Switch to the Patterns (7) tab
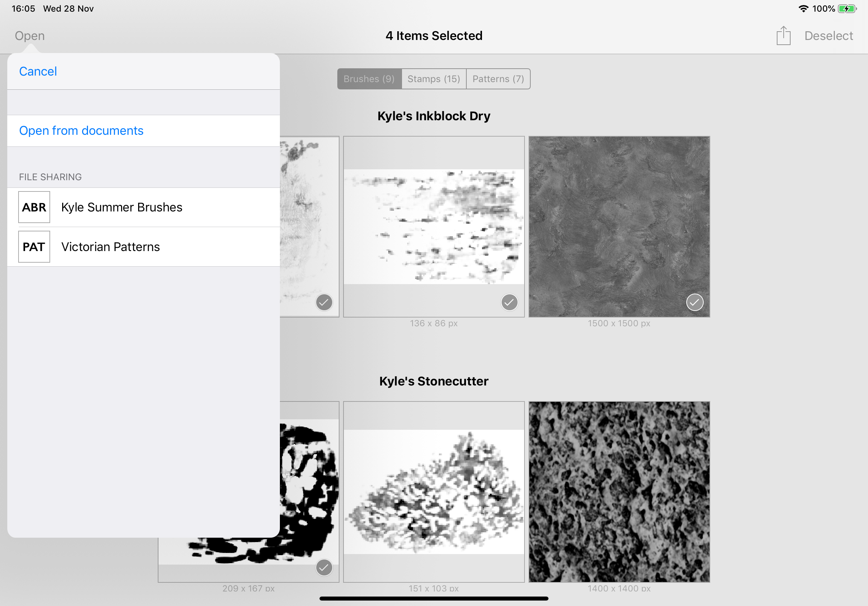This screenshot has height=606, width=868. pos(498,79)
